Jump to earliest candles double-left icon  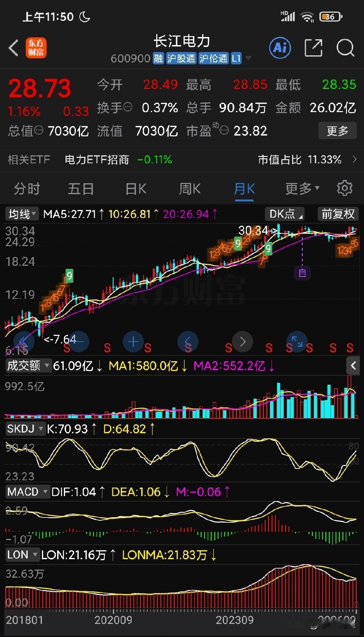pos(24,341)
